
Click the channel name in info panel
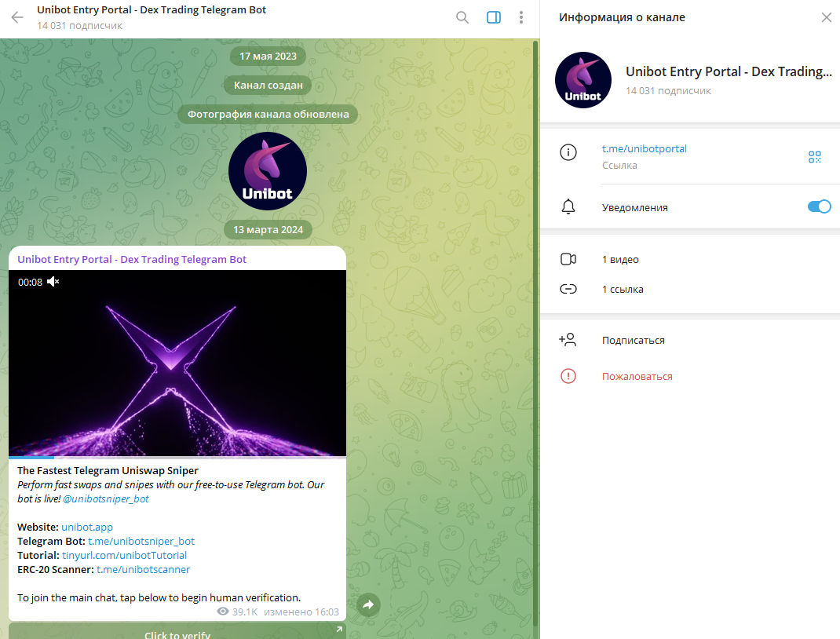coord(729,71)
